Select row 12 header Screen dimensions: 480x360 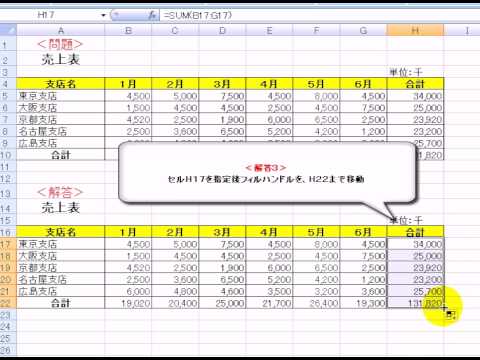tap(8, 179)
